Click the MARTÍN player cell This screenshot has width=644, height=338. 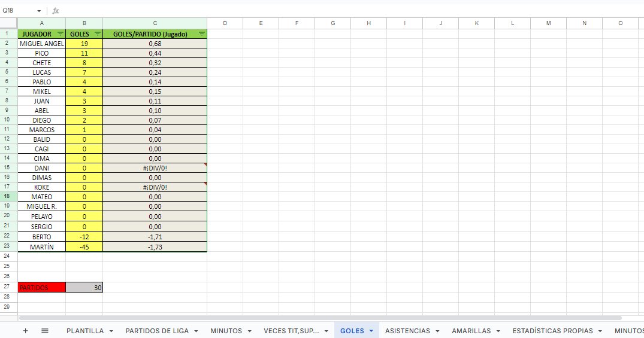41,247
